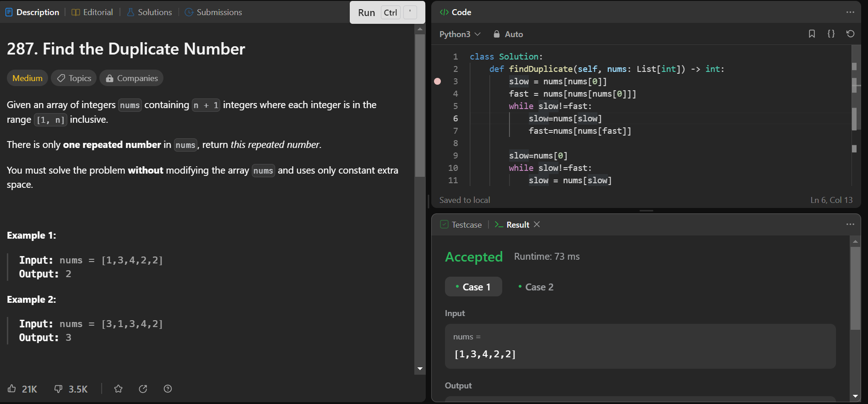Select Case 2 test result
Image resolution: width=868 pixels, height=404 pixels.
[536, 287]
